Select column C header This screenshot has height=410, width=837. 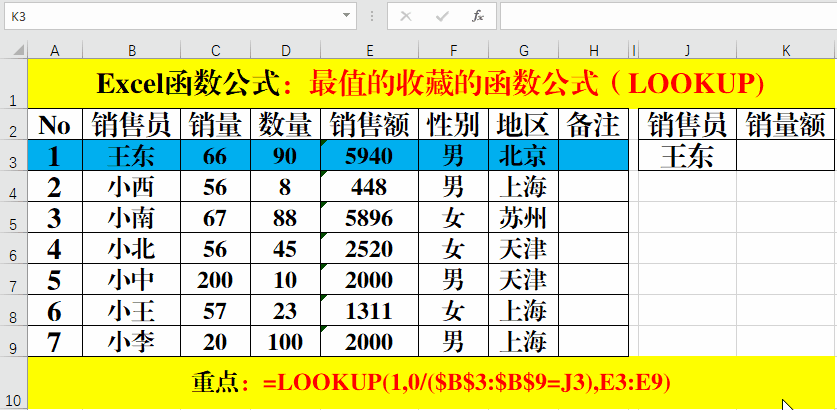(216, 51)
